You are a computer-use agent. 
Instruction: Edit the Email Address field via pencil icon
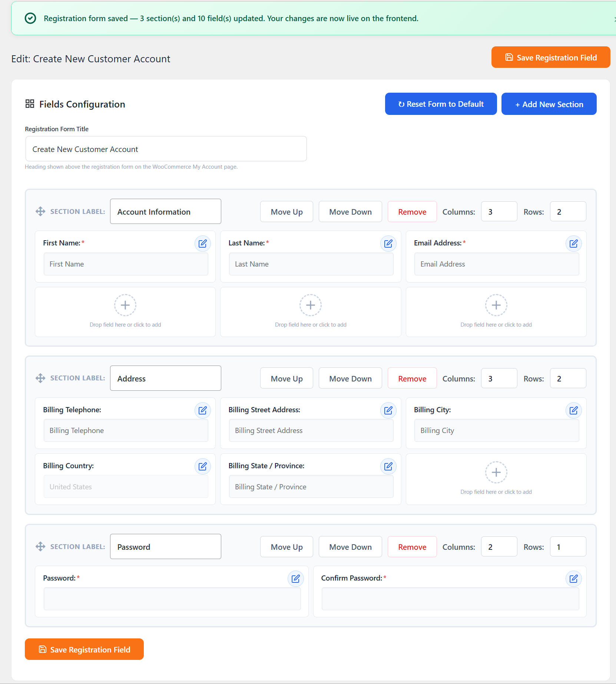(x=573, y=244)
